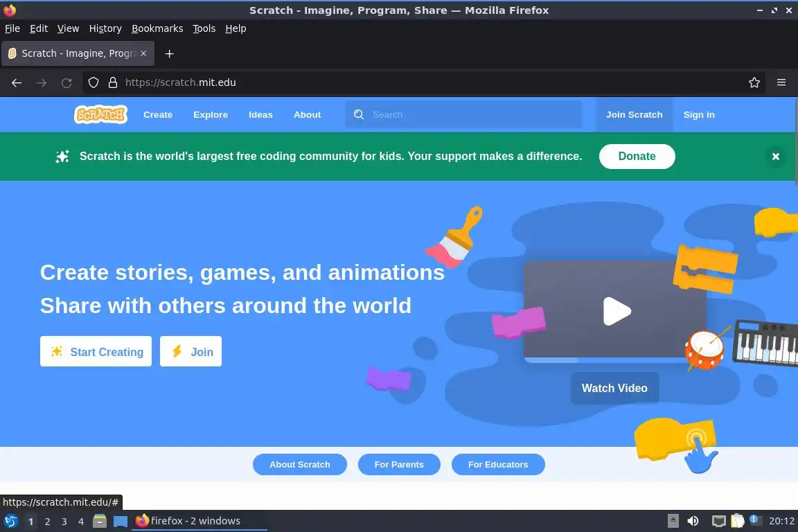The height and width of the screenshot is (532, 798).
Task: Open the taskbar start menu icon
Action: (x=10, y=521)
